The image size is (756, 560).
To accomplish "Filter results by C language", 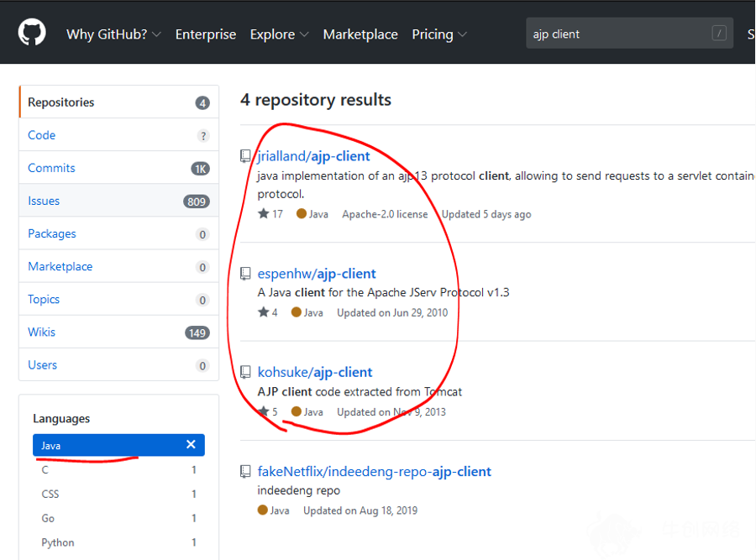I will pos(118,469).
